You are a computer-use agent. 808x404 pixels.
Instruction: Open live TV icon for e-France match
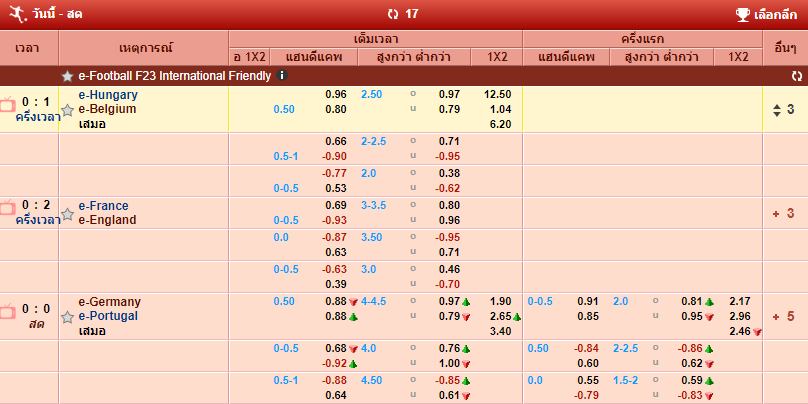(x=7, y=207)
